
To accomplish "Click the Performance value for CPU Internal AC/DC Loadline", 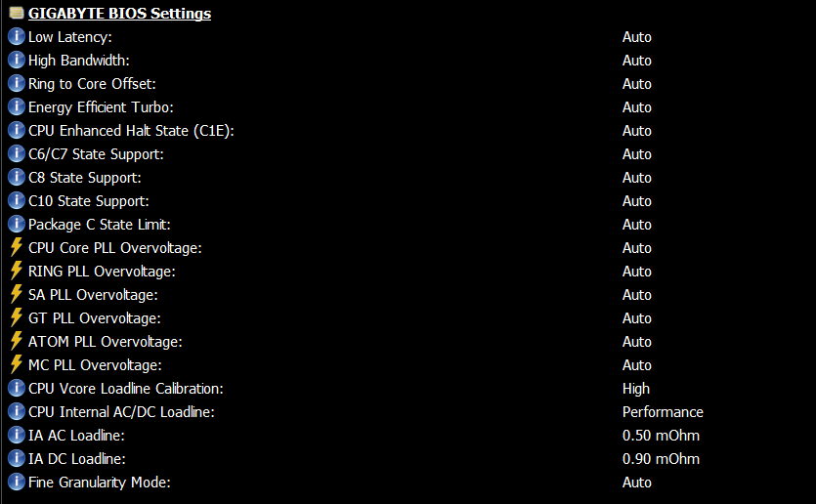I will click(x=663, y=412).
